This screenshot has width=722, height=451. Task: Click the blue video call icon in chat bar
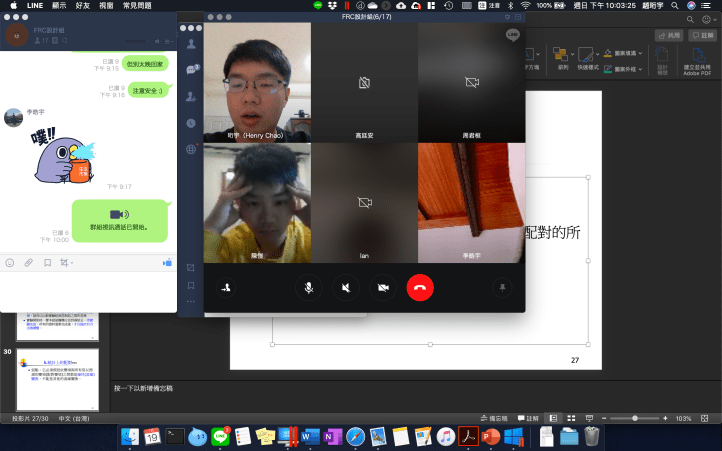pos(167,263)
